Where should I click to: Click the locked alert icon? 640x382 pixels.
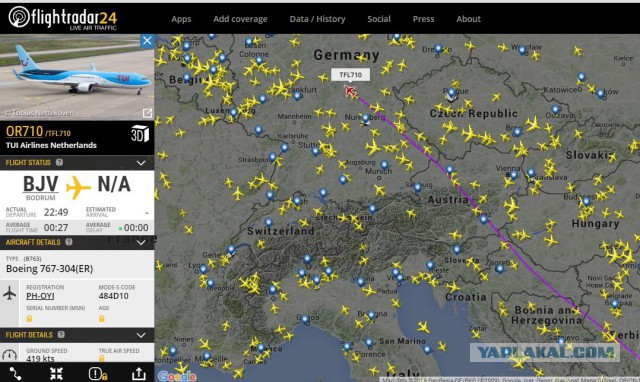pyautogui.click(x=98, y=373)
